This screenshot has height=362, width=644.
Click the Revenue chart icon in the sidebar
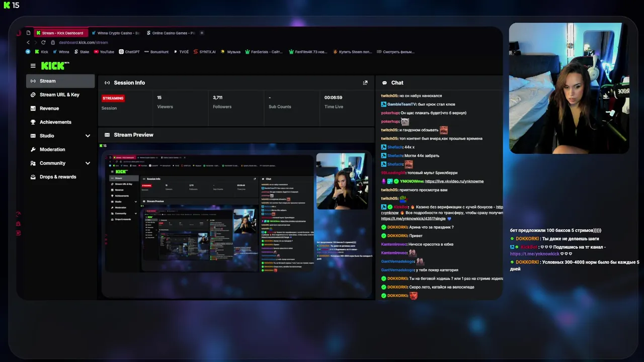pos(33,108)
